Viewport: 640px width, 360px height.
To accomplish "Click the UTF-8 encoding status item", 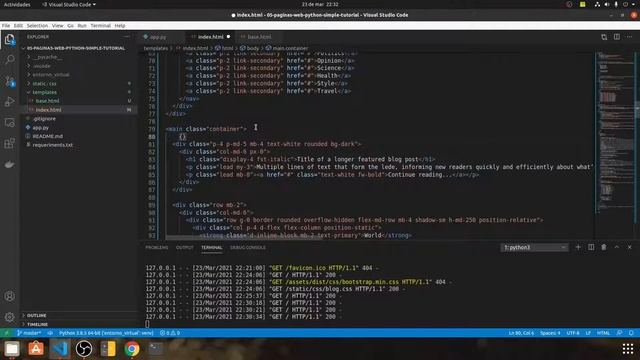I will point(573,333).
